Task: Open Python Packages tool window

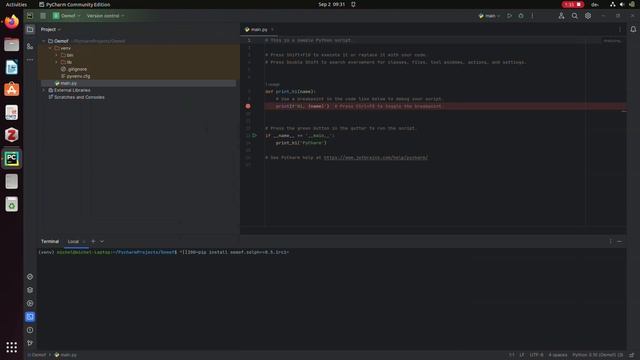Action: 30,277
